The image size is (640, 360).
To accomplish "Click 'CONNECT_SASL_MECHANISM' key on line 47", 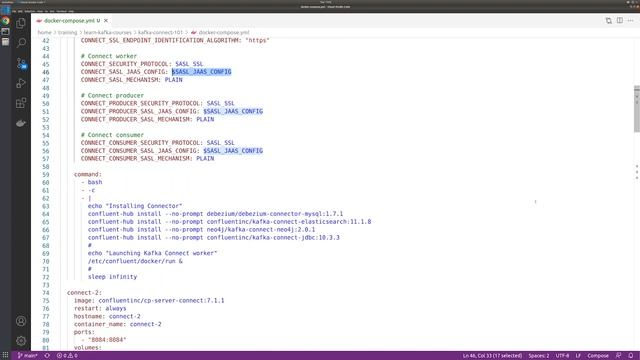I will pos(119,80).
